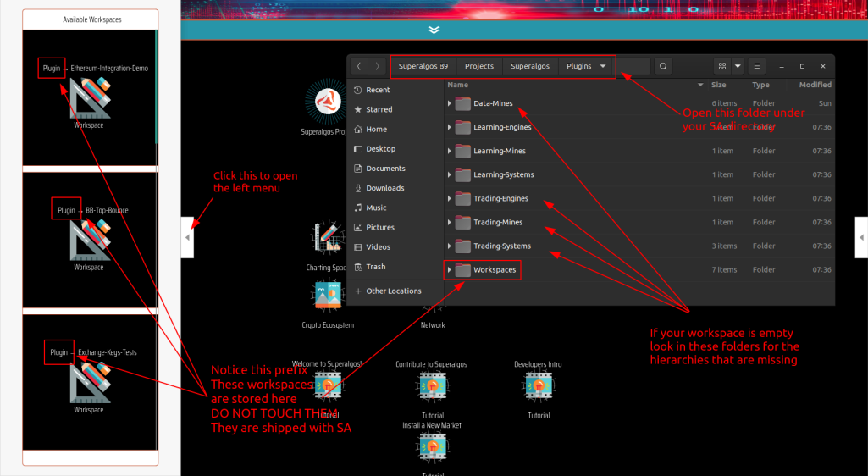This screenshot has width=868, height=476.
Task: Open the Crypto Ecosystem icon
Action: (328, 295)
